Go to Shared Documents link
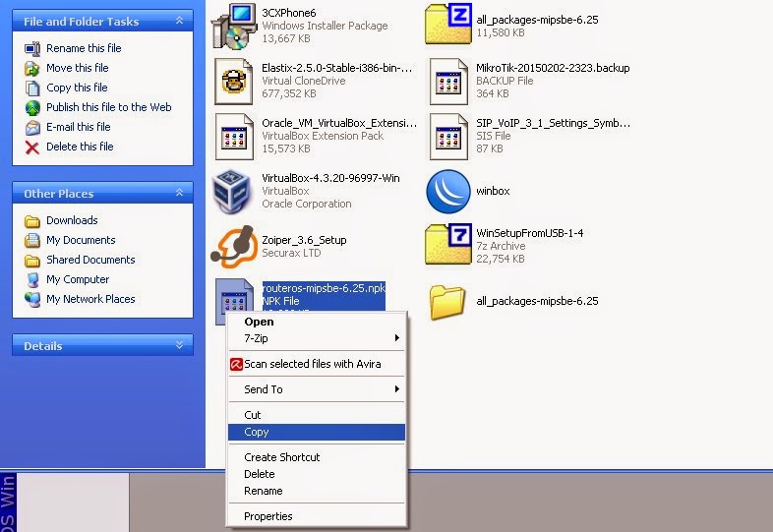Viewport: 773px width, 532px height. 90,260
